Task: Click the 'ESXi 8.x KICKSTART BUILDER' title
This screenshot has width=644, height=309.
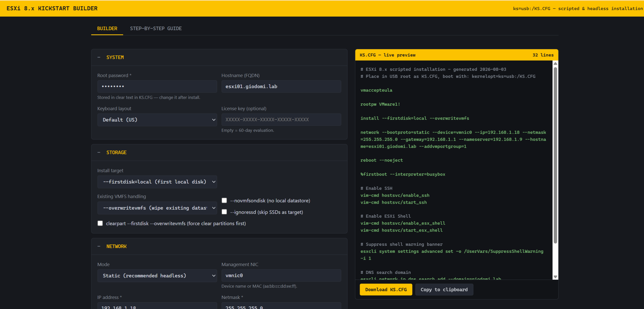Action: pyautogui.click(x=52, y=8)
